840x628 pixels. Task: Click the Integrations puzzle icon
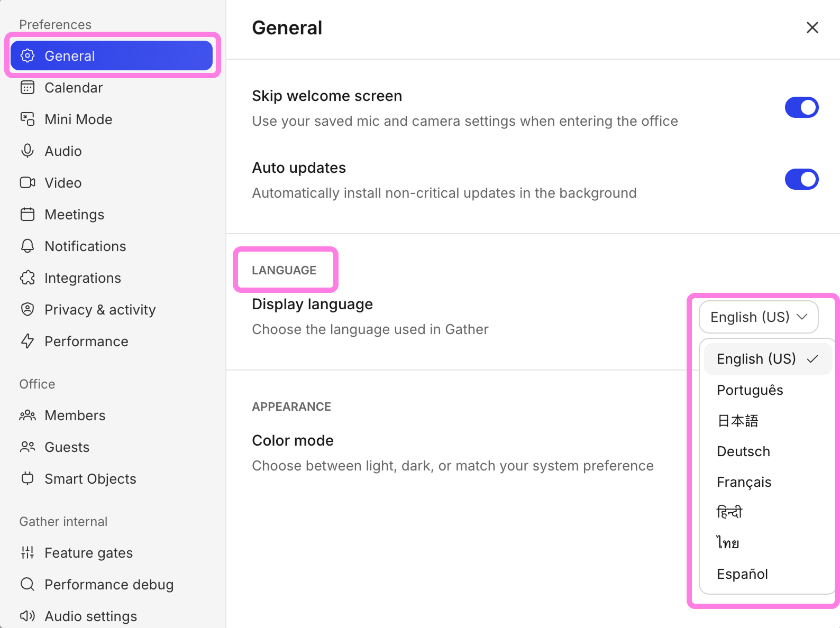(x=28, y=278)
